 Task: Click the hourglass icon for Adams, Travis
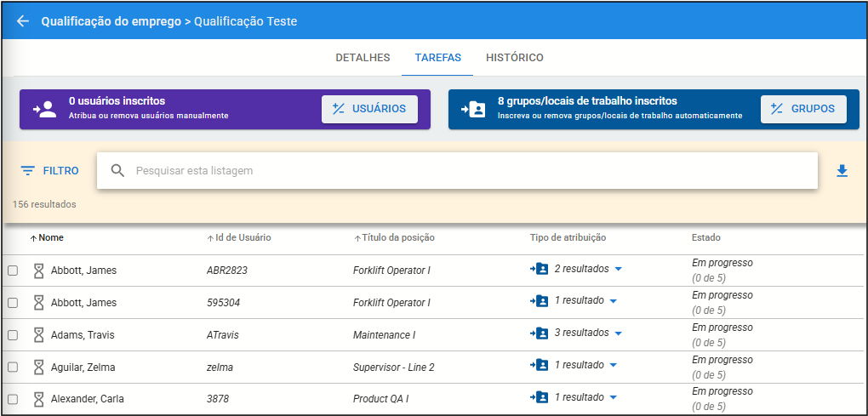(38, 335)
